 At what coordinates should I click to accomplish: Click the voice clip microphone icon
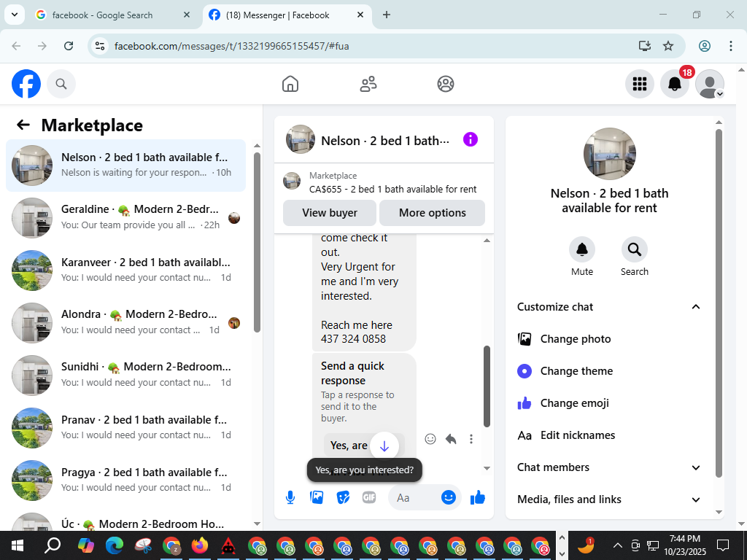tap(290, 497)
